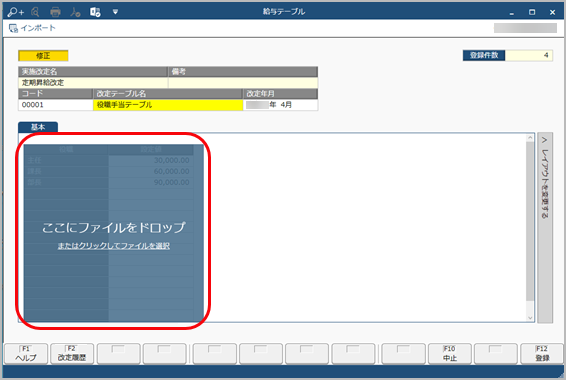The width and height of the screenshot is (566, 380).
Task: Click またはクリックしてファイルを選択 link
Action: coord(114,246)
